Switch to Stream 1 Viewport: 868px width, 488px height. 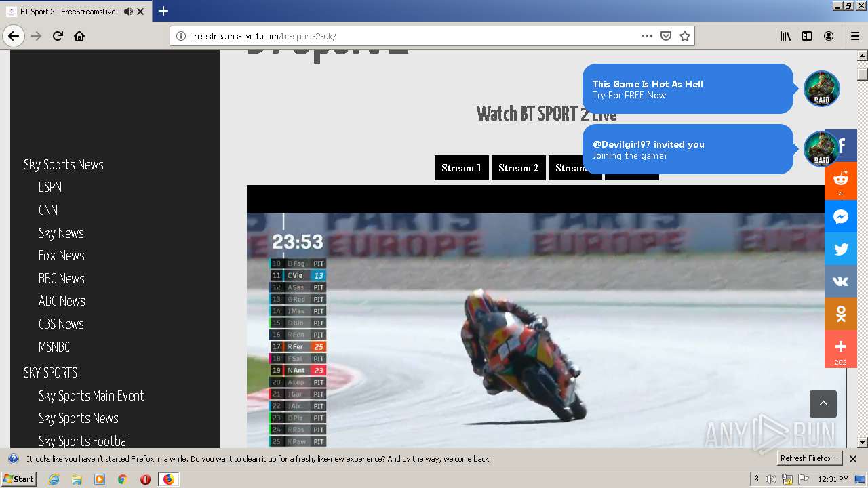[x=461, y=168]
